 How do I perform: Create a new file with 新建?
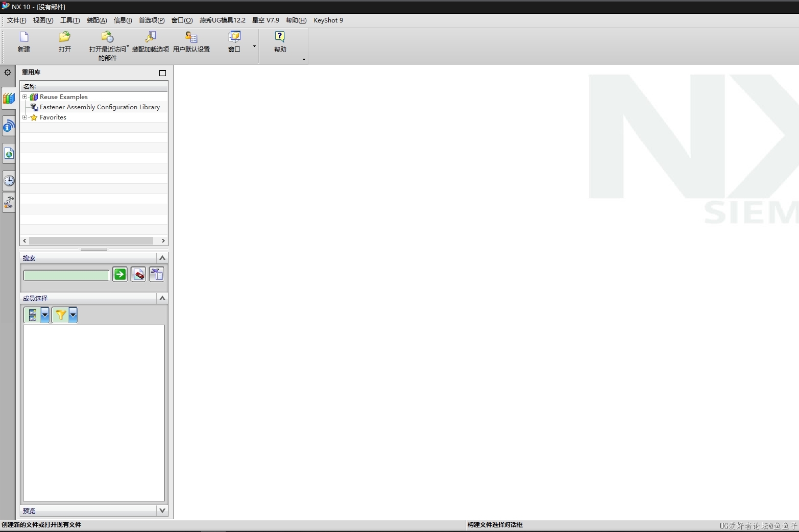23,41
